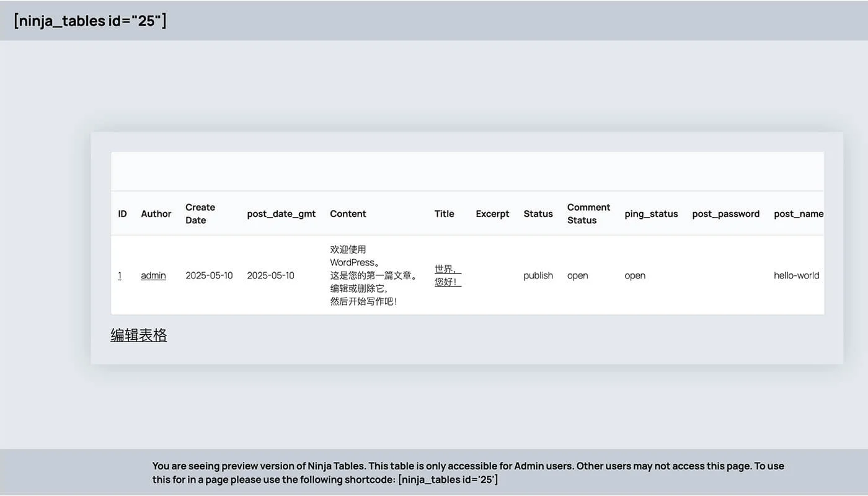
Task: Sort the table by ID column
Action: (x=122, y=213)
